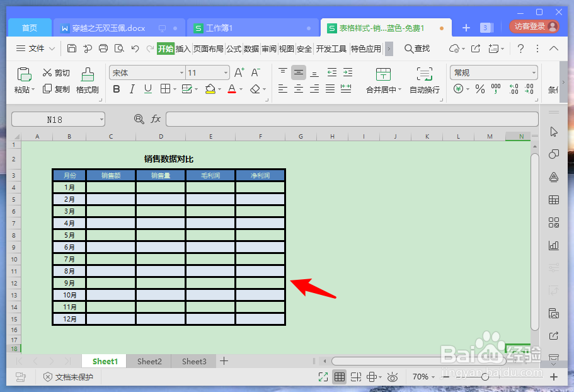Align text right
This screenshot has height=392, width=574.
[x=314, y=89]
